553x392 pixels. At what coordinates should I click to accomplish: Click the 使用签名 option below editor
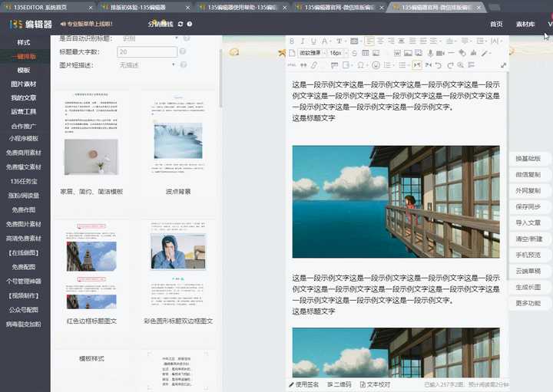(x=303, y=384)
